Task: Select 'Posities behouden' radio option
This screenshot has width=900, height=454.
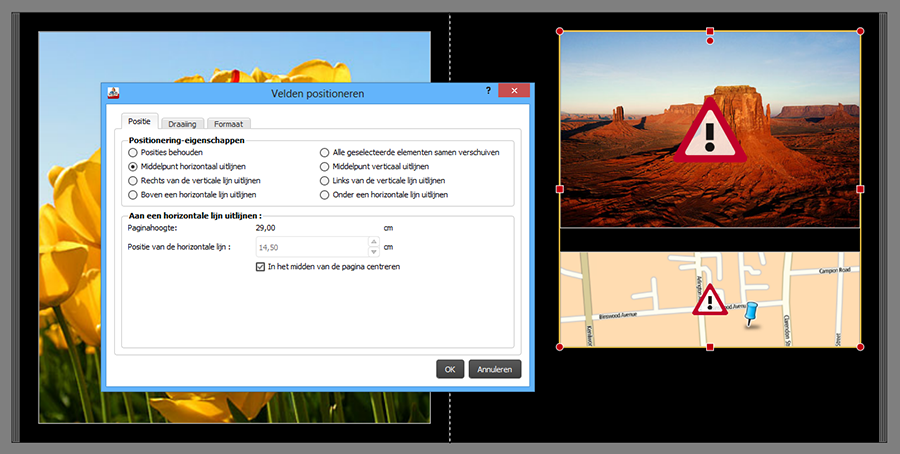Action: [x=133, y=152]
